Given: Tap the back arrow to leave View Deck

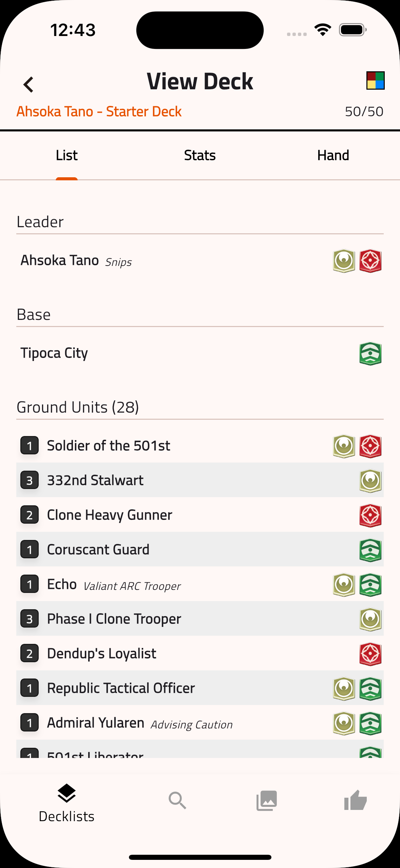Looking at the screenshot, I should 28,84.
